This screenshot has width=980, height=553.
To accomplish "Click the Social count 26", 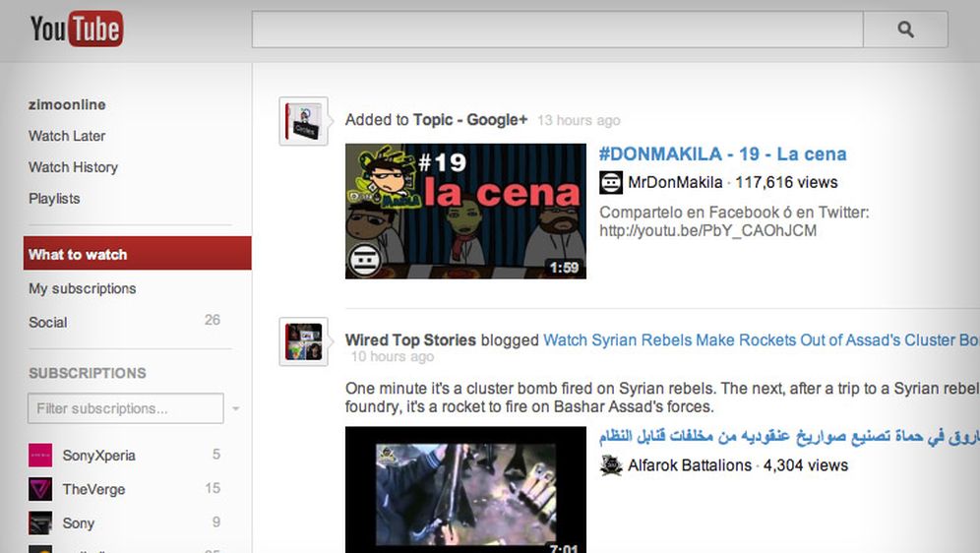I will coord(213,320).
